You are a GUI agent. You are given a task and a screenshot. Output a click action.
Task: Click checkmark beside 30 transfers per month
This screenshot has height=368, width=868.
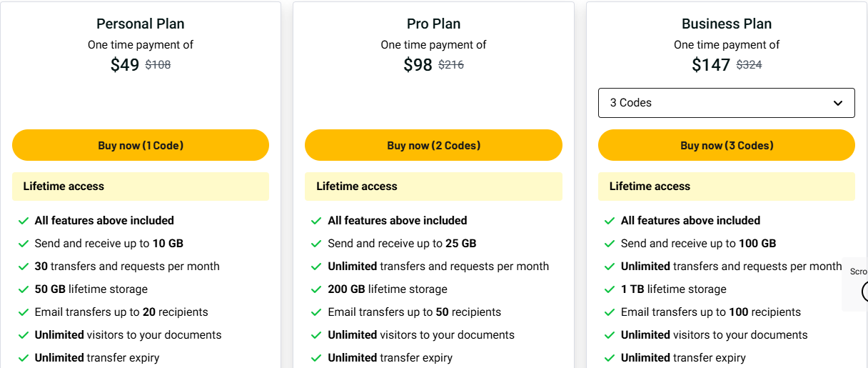(x=24, y=267)
